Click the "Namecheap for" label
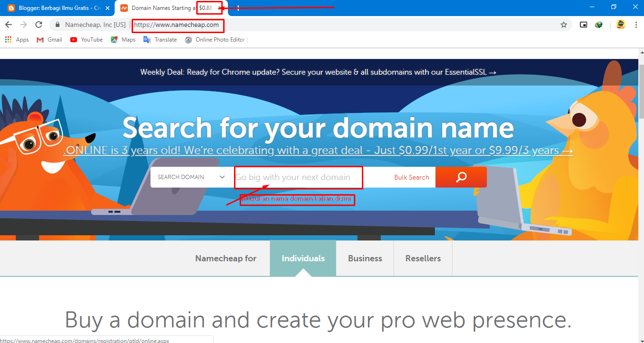644x343 pixels. point(226,258)
